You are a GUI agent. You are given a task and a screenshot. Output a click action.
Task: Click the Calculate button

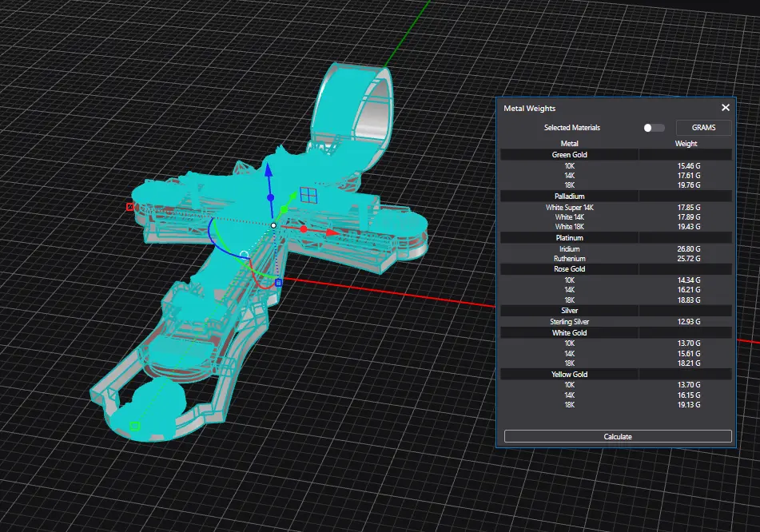point(618,437)
